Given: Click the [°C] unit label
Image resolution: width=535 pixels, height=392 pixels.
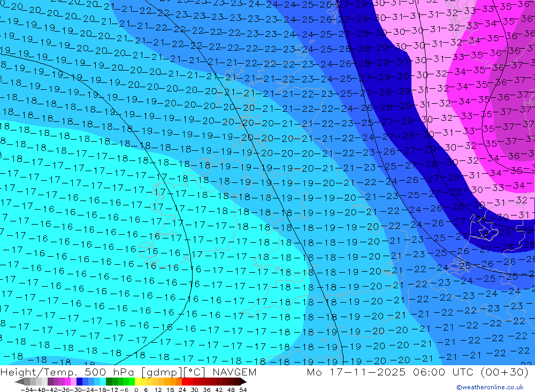Looking at the screenshot, I should 194,372.
